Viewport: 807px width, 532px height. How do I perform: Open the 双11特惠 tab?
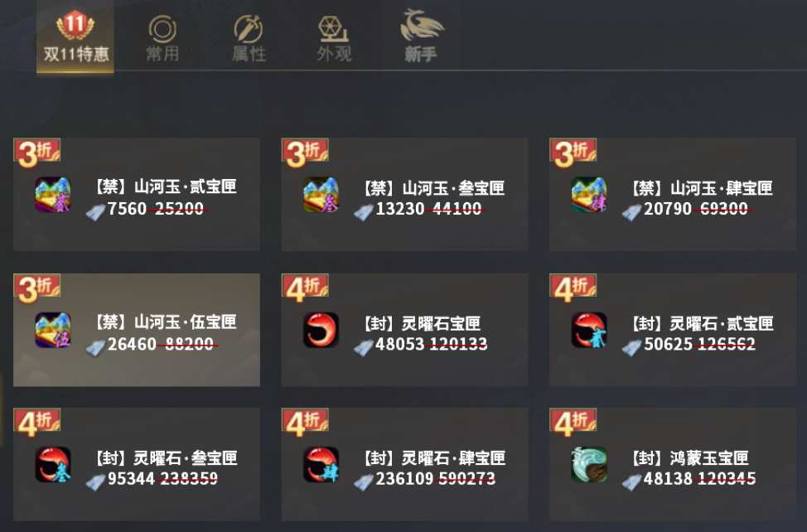coord(75,36)
